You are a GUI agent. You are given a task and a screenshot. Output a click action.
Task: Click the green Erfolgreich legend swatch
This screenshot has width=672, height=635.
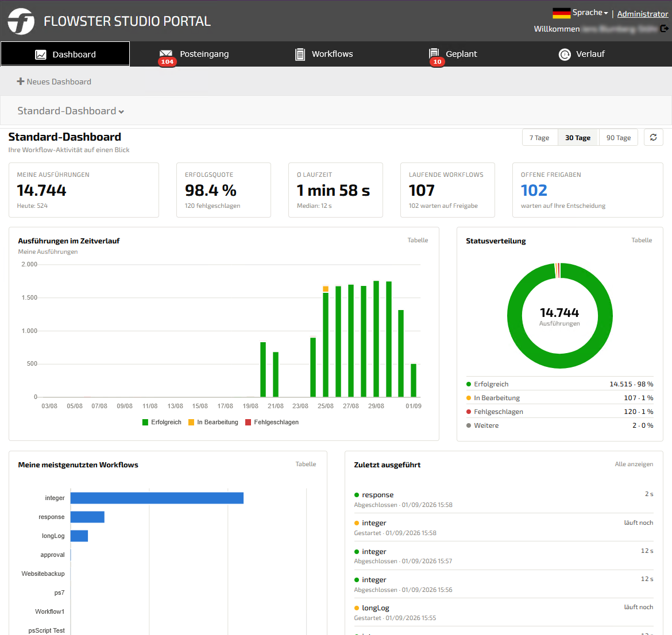coord(145,422)
